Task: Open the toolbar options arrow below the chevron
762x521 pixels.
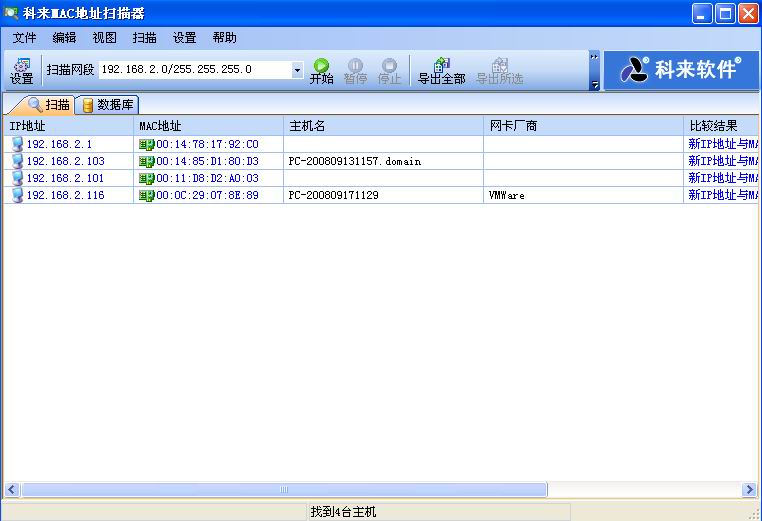Action: [x=594, y=85]
